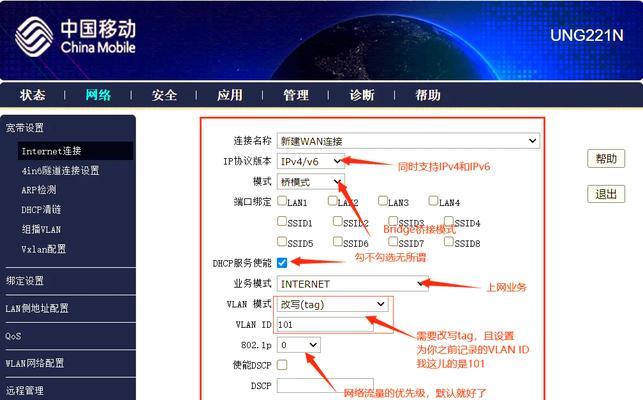Click the DSCP input field
Viewport: 643px width, 400px height.
coord(325,386)
